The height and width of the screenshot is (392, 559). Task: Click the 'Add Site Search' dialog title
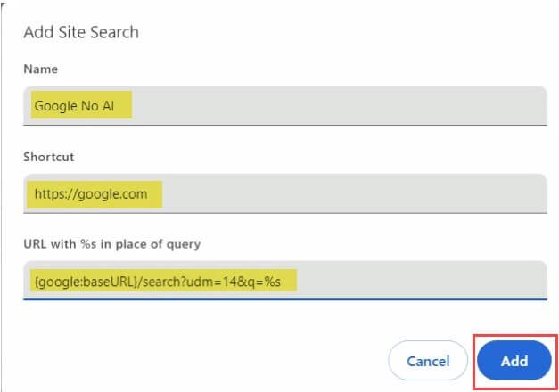pyautogui.click(x=81, y=32)
